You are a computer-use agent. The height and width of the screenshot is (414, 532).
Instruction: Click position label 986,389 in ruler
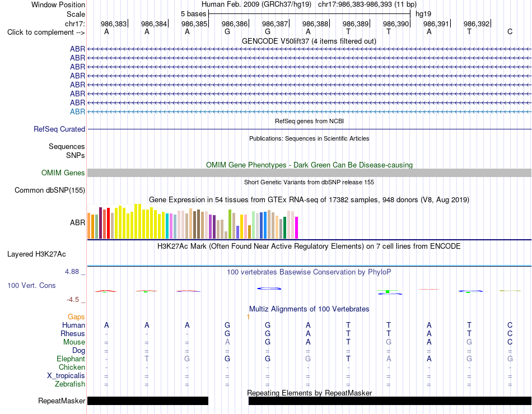pos(356,24)
